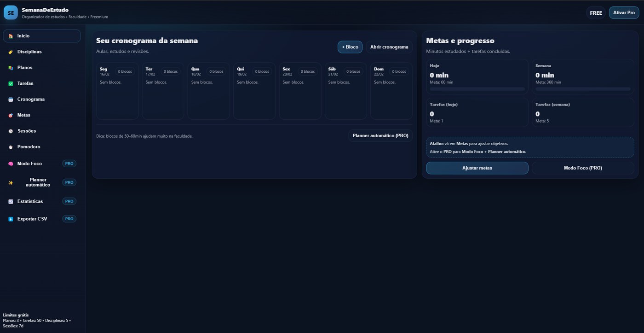Select the Seg 16/02 day card
Image resolution: width=644 pixels, height=333 pixels.
tap(117, 91)
